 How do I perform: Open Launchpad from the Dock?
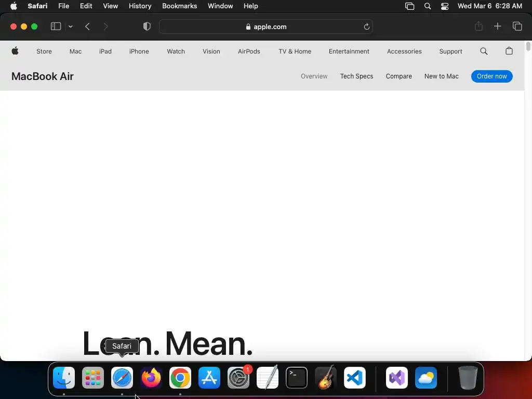(93, 378)
